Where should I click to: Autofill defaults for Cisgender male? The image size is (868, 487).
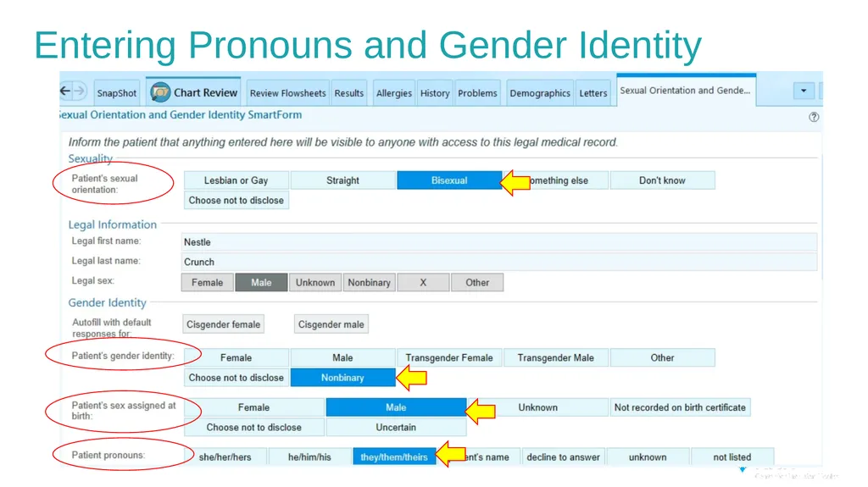point(331,324)
